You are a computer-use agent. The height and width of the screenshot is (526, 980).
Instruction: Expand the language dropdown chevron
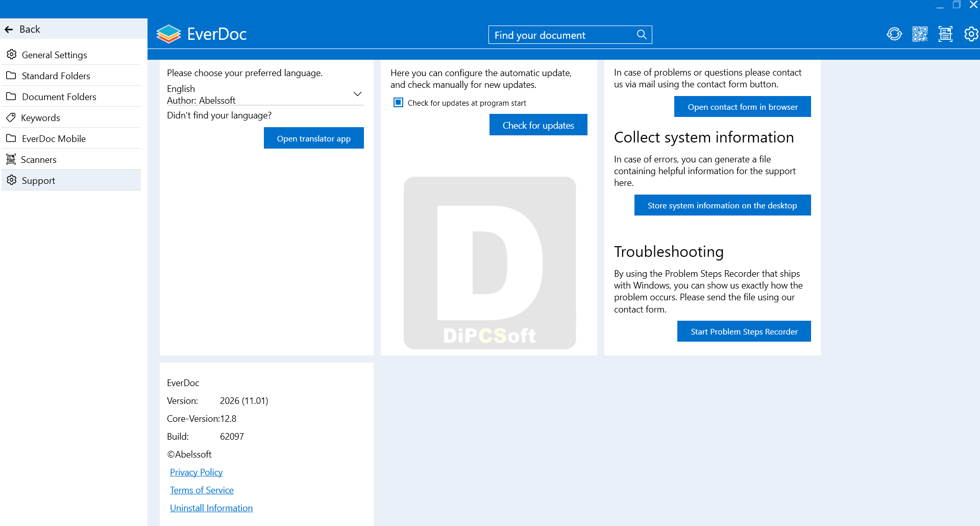point(357,94)
